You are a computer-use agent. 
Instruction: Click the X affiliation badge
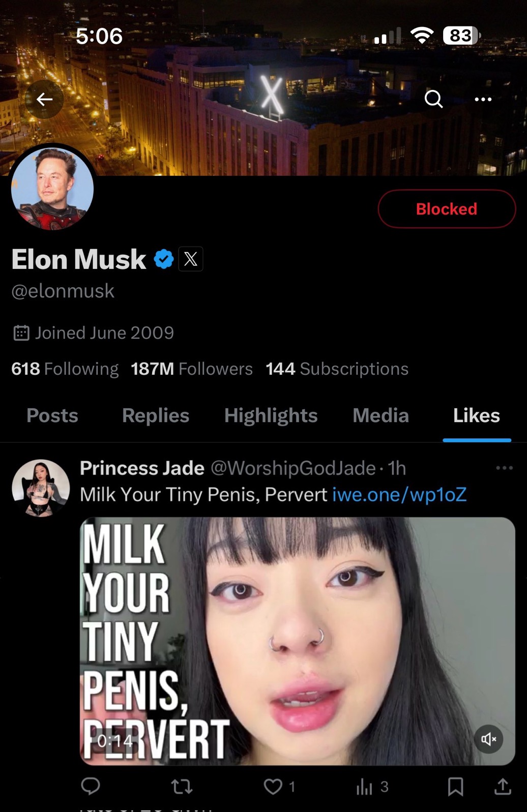point(191,259)
